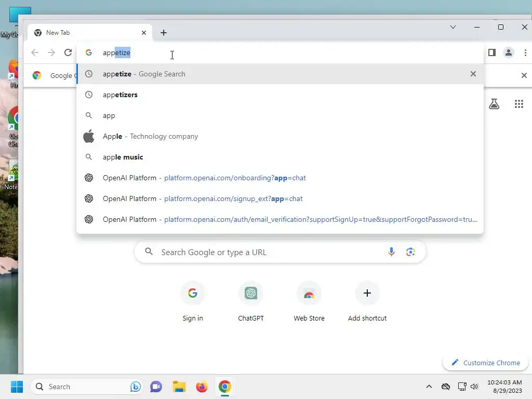Open a new tab with the plus button

point(164,33)
